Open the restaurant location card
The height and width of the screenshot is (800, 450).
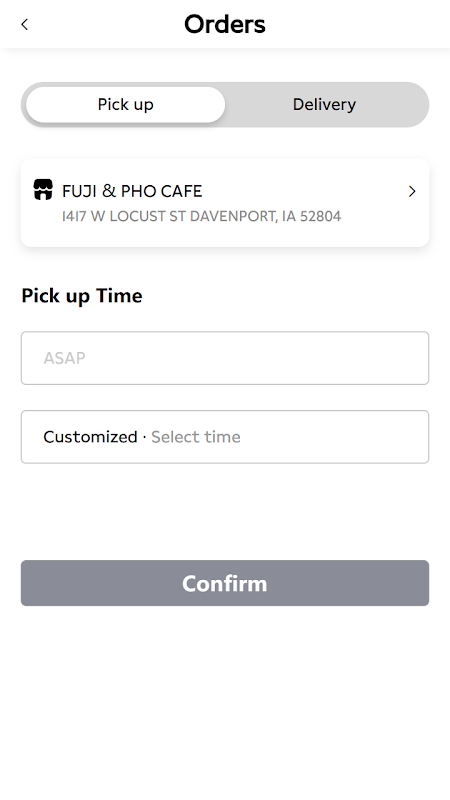coord(225,203)
